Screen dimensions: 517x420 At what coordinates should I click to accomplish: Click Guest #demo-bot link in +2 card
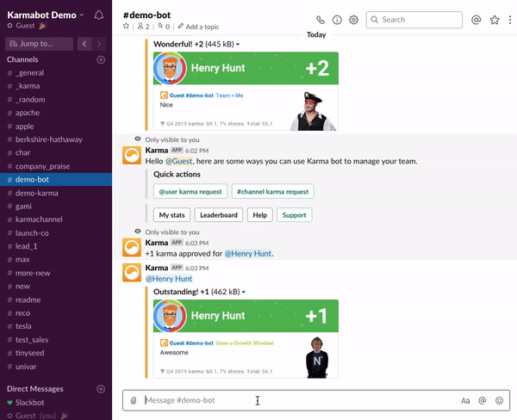pyautogui.click(x=191, y=96)
